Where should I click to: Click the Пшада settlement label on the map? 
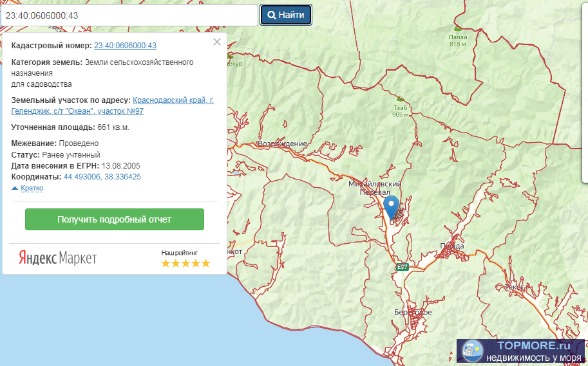click(451, 246)
